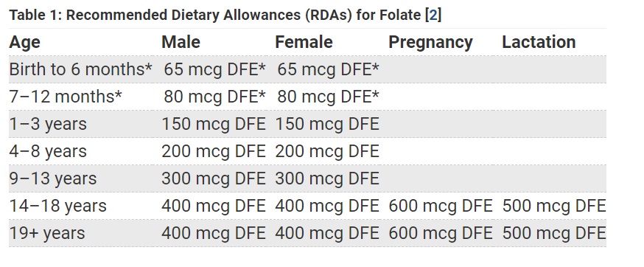Click 500 mcg DFE lactation value for 19+ years
644x267 pixels.
click(x=554, y=233)
